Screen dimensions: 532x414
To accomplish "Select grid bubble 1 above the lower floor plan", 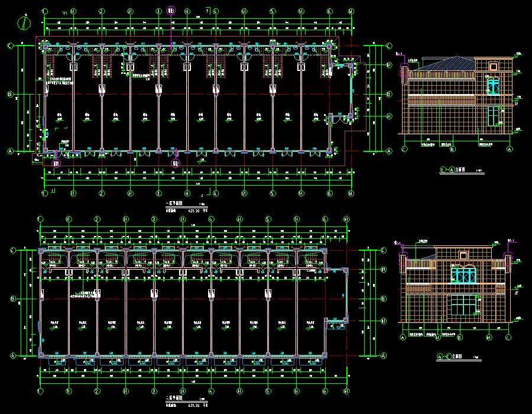I will [40, 219].
